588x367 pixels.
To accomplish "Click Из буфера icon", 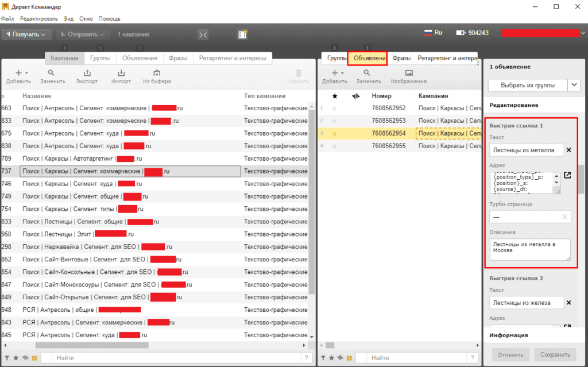I will point(157,73).
